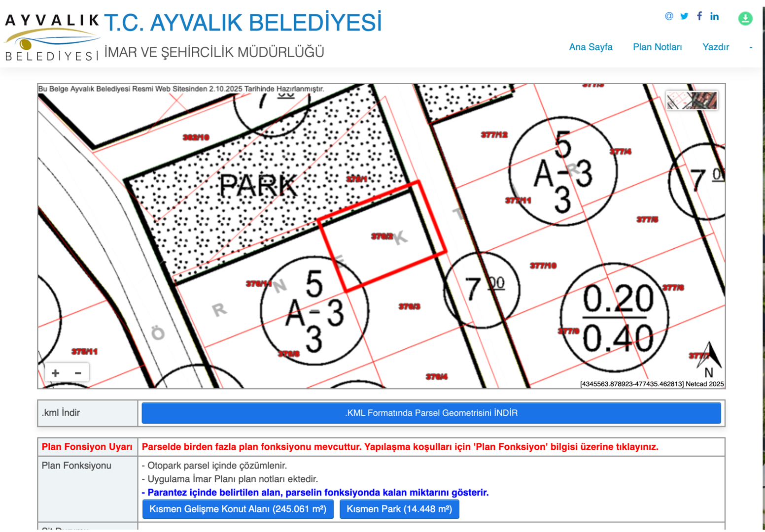Viewport: 765px width, 532px height.
Task: Click Yazdır to print the page
Action: [x=715, y=47]
